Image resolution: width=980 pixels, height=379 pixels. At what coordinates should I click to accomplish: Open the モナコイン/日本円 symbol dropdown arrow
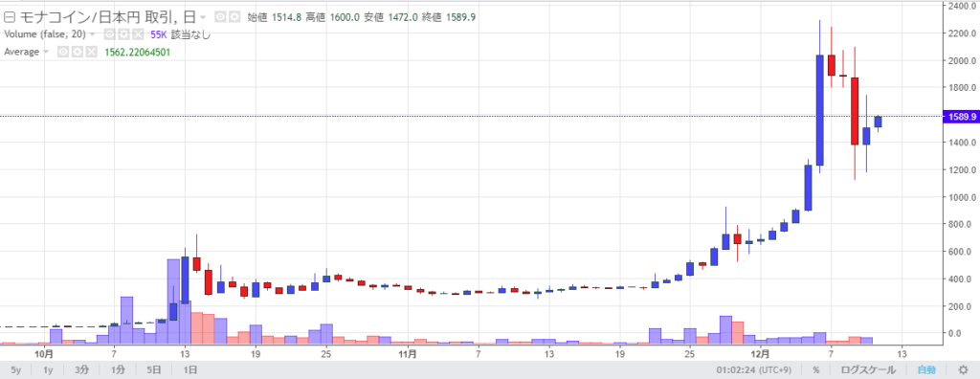(203, 18)
